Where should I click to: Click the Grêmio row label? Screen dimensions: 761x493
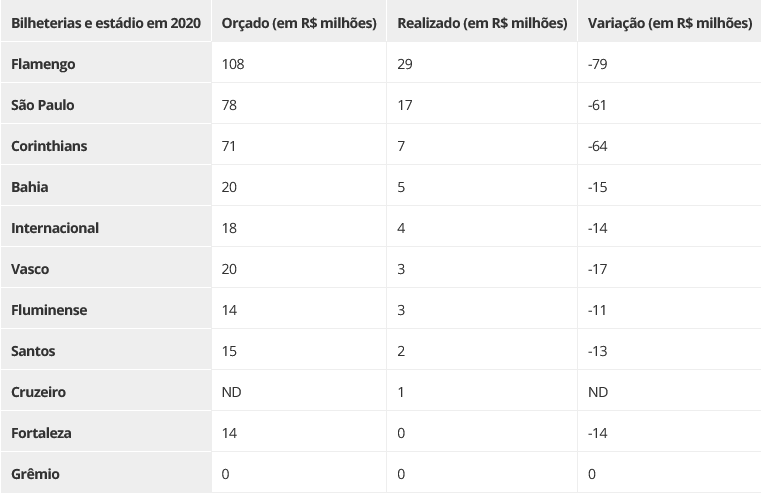click(x=35, y=474)
